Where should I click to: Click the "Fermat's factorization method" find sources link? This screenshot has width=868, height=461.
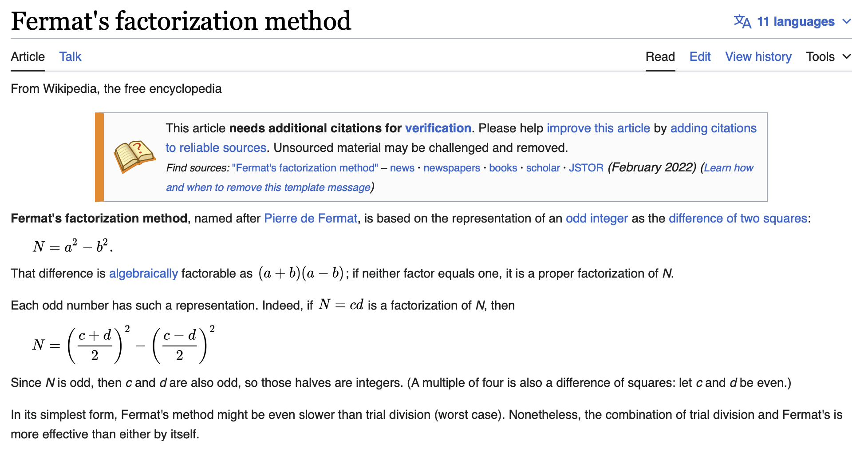point(305,168)
